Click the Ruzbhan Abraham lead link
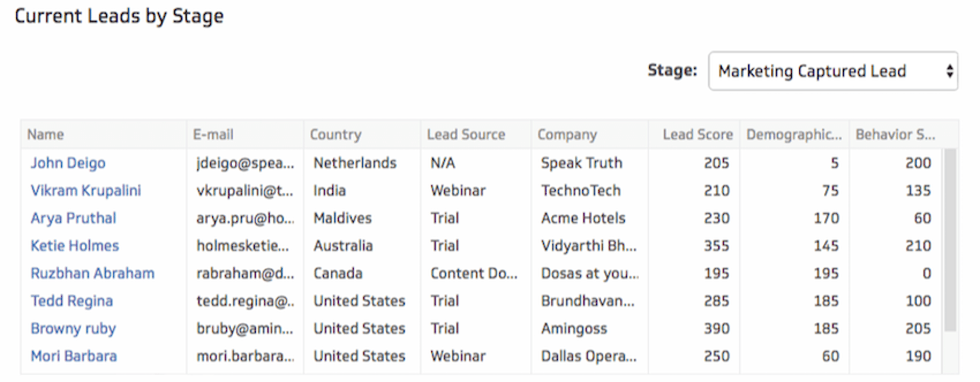 tap(92, 273)
